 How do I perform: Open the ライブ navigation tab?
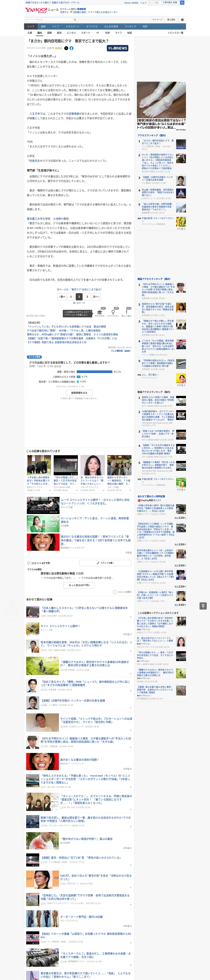(56, 27)
